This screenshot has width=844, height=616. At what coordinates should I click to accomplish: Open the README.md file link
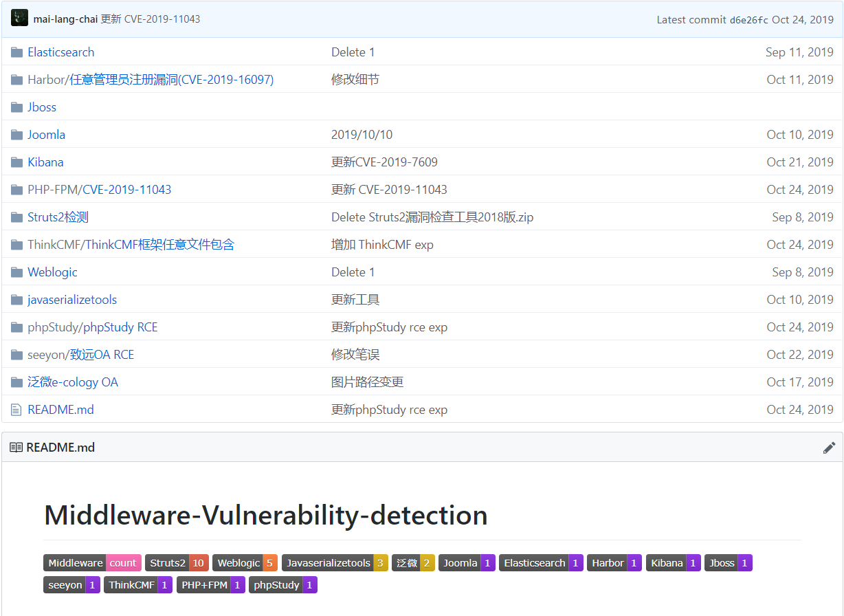59,409
